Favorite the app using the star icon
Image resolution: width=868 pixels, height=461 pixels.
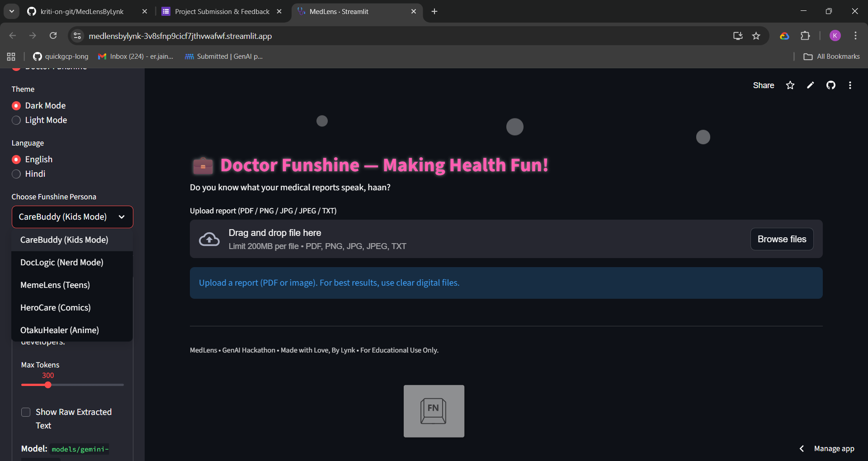point(790,85)
